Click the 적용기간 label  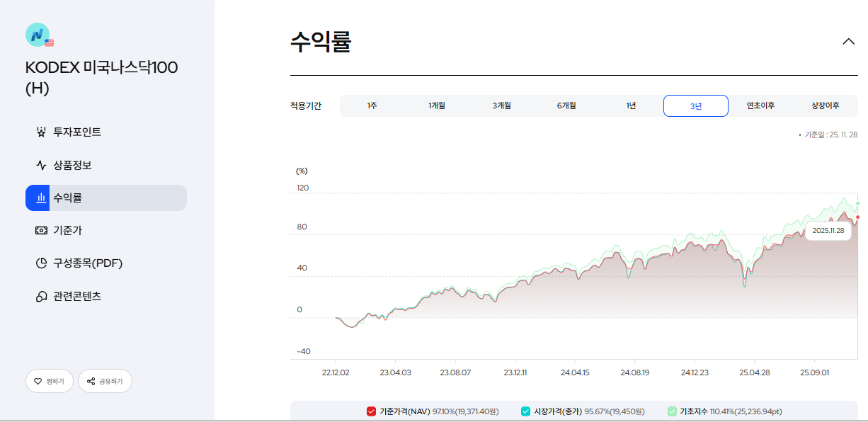(x=306, y=105)
